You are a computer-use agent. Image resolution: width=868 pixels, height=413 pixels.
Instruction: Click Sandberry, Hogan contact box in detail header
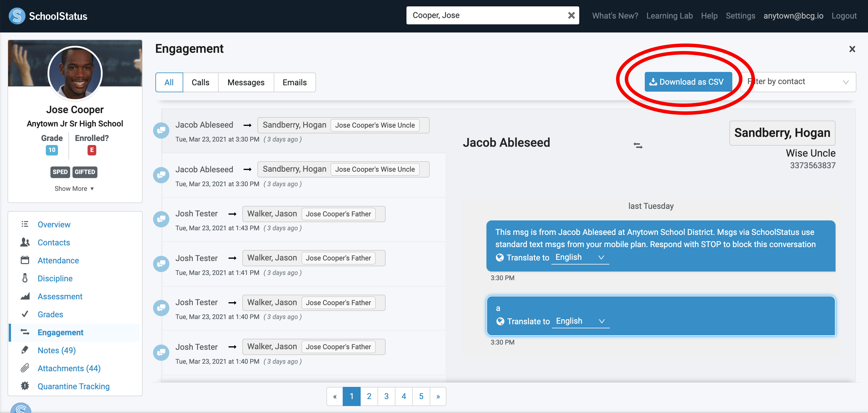click(782, 133)
